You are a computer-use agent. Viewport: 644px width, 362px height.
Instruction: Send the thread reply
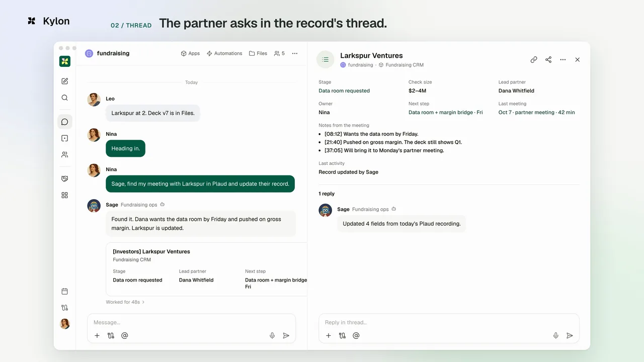[x=570, y=335]
